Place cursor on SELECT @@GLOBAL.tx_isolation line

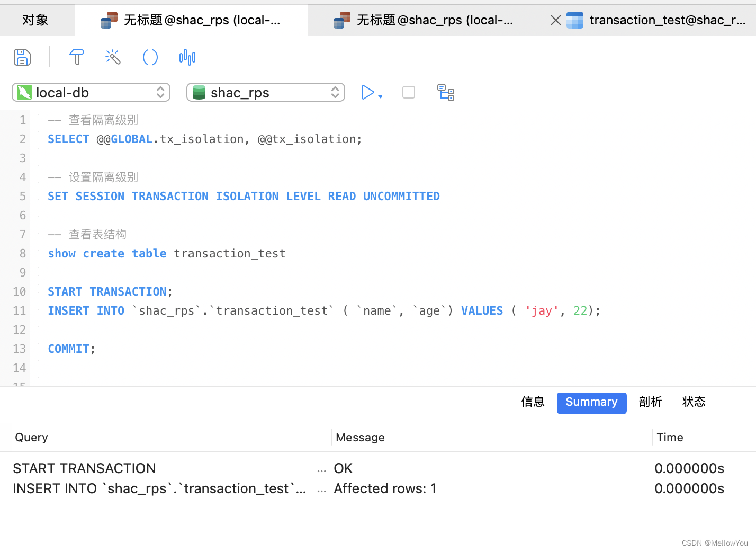205,139
